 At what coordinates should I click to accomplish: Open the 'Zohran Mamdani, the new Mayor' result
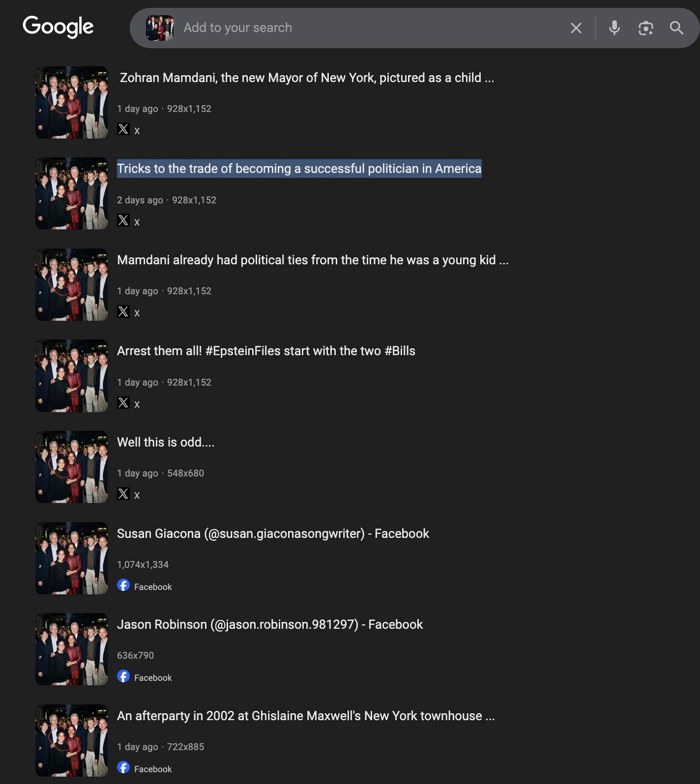[x=307, y=78]
